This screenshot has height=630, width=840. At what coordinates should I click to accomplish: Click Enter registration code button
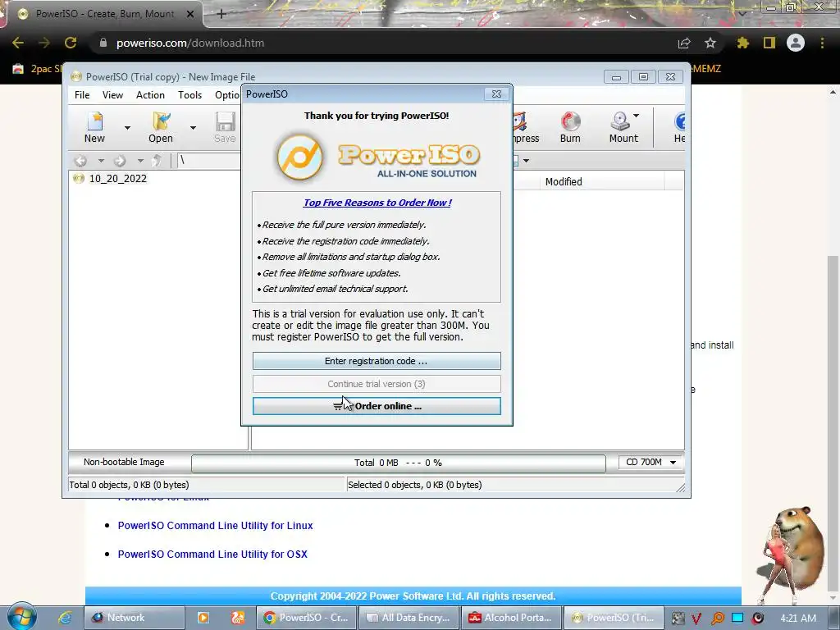[377, 361]
